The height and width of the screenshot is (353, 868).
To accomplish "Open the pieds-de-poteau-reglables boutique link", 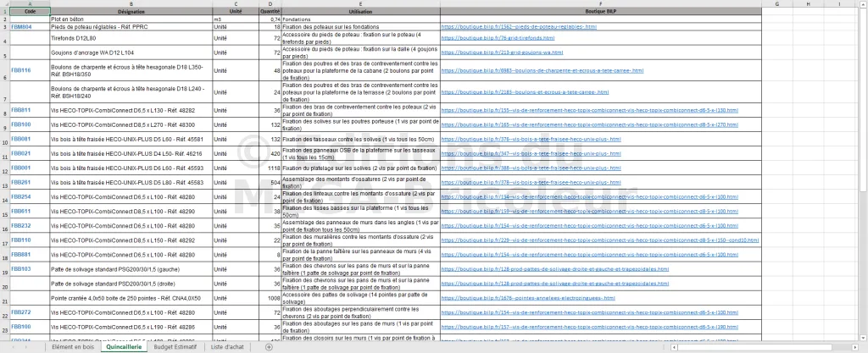I will [x=519, y=26].
